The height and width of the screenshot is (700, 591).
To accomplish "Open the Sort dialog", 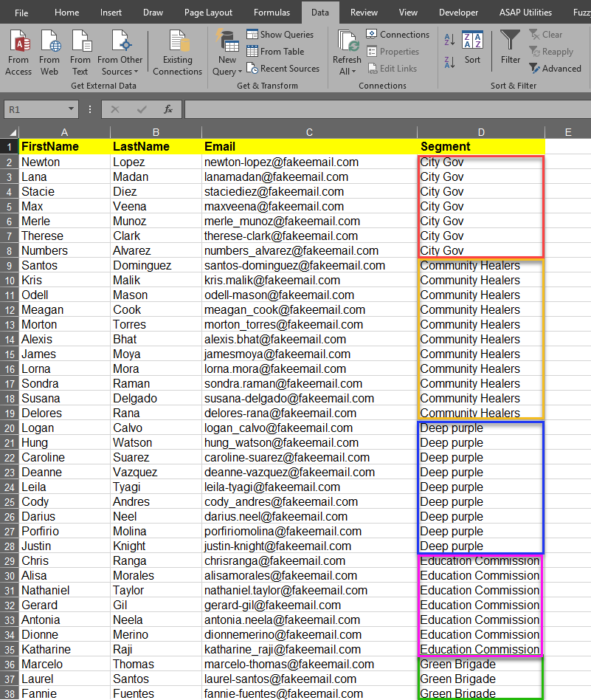I will (472, 47).
